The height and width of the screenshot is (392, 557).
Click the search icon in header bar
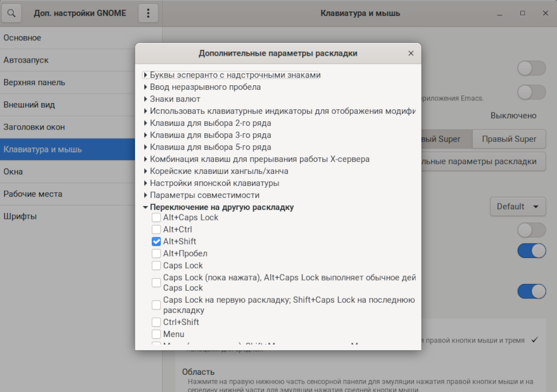point(12,13)
